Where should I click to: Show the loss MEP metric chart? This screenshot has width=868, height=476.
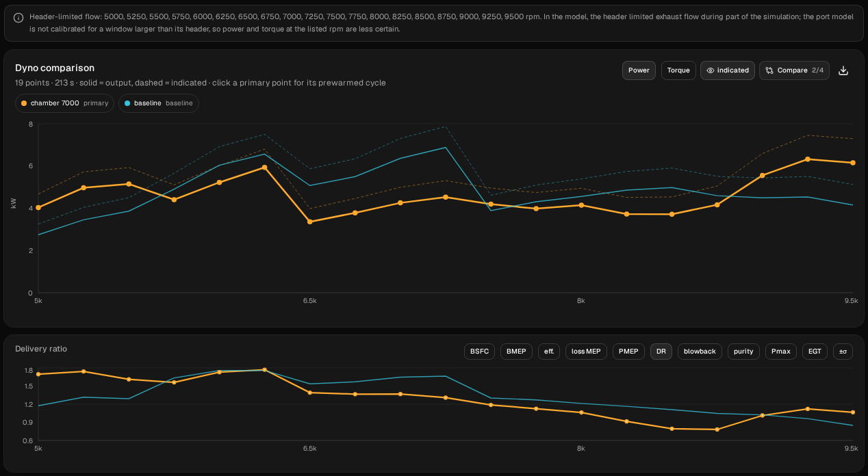point(586,352)
